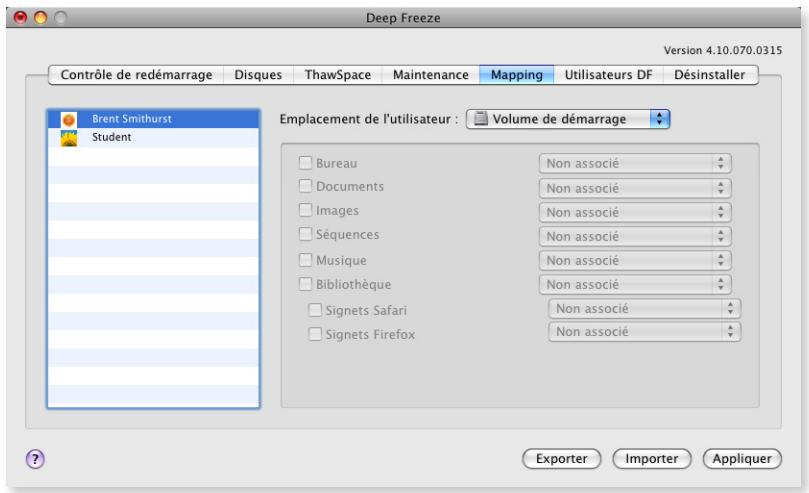
Task: Go to the ThawSpace tab
Action: (x=338, y=75)
